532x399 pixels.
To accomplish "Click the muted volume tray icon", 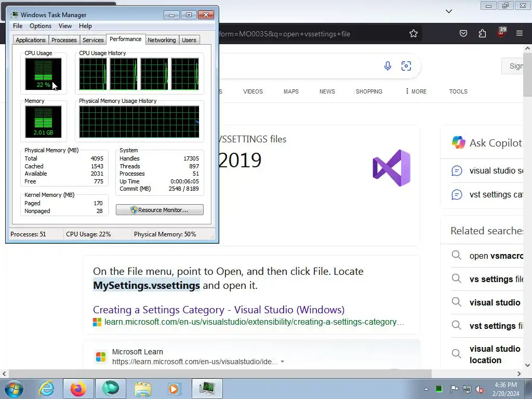I will pos(480,389).
